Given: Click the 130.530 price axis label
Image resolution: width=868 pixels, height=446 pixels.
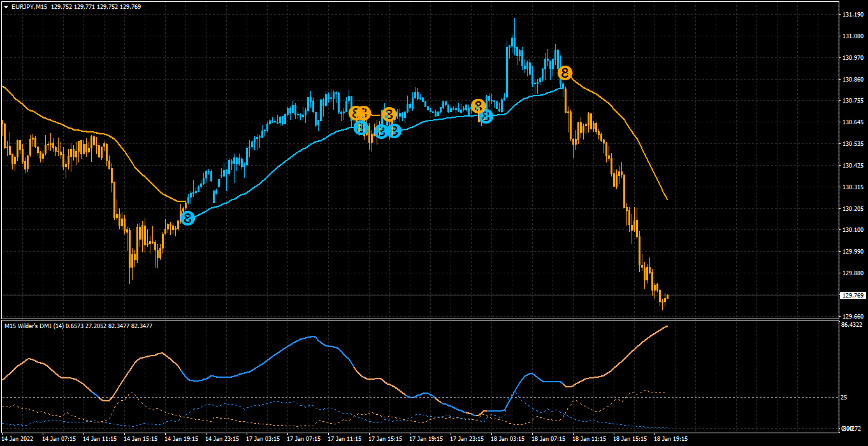Looking at the screenshot, I should (x=853, y=144).
